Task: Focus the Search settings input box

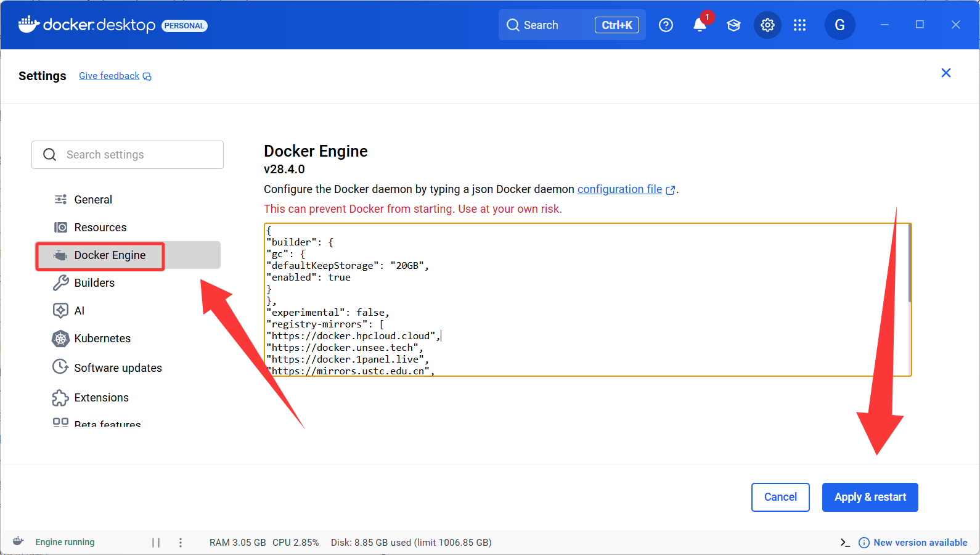Action: tap(128, 155)
